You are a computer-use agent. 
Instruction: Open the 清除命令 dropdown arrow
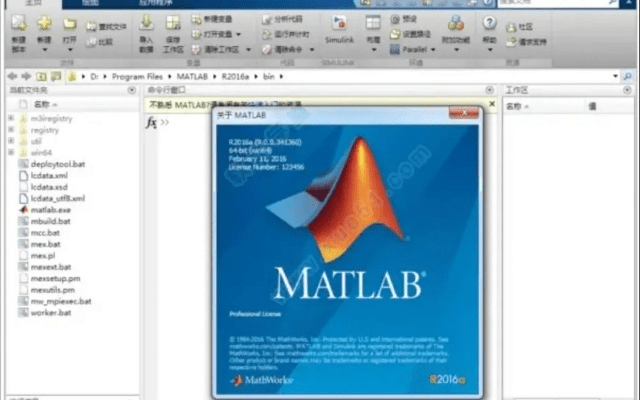[312, 50]
